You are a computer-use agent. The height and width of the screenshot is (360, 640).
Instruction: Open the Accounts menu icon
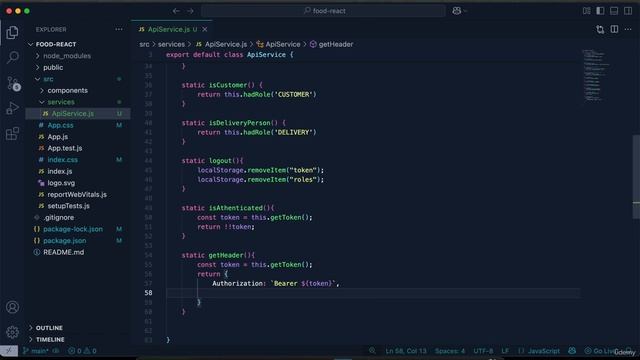click(12, 307)
